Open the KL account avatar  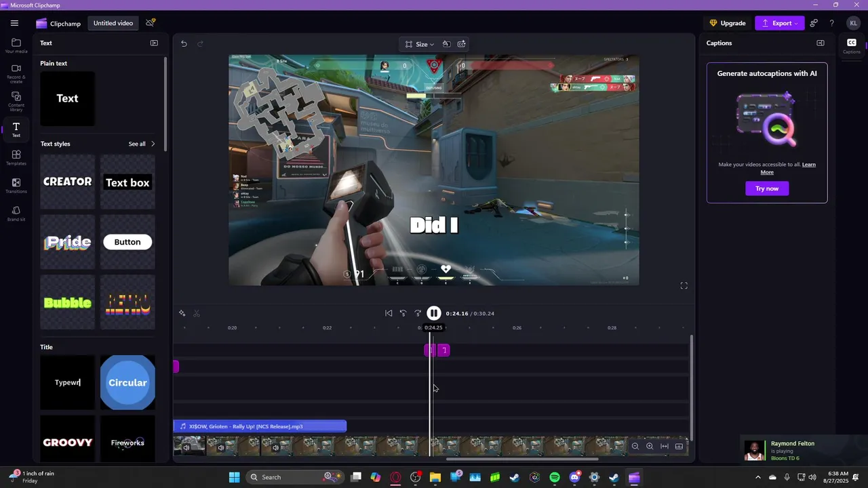point(853,23)
